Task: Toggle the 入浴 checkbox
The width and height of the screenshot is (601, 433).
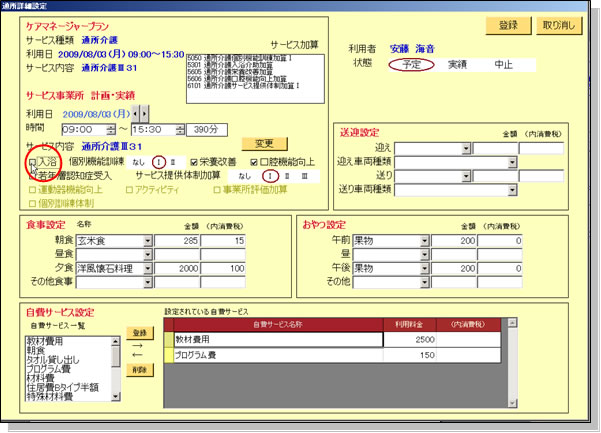Action: click(x=33, y=162)
